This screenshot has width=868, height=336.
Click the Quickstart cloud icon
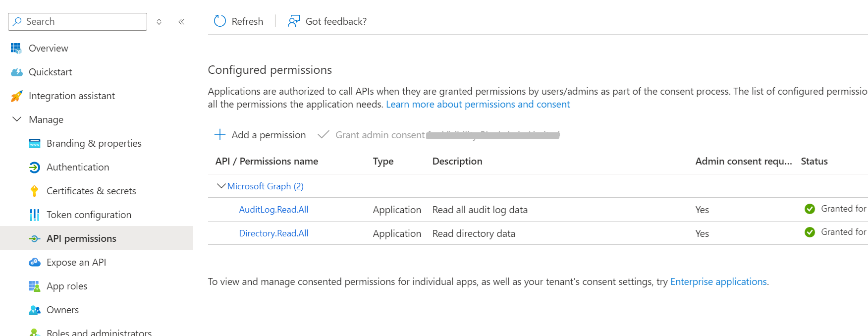[17, 72]
